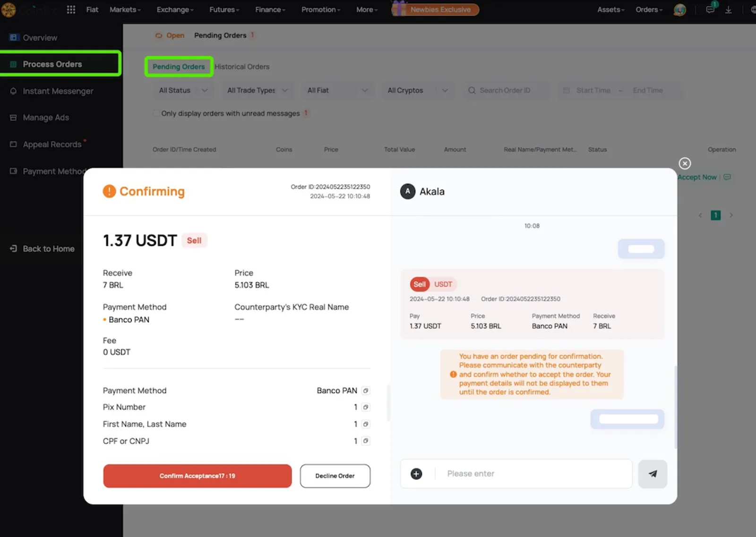Image resolution: width=756 pixels, height=537 pixels.
Task: Open the Promotion menu
Action: (x=321, y=9)
